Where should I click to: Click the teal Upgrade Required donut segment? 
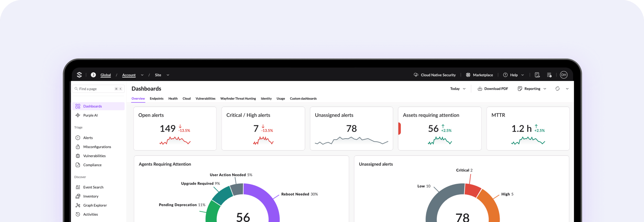click(x=222, y=196)
